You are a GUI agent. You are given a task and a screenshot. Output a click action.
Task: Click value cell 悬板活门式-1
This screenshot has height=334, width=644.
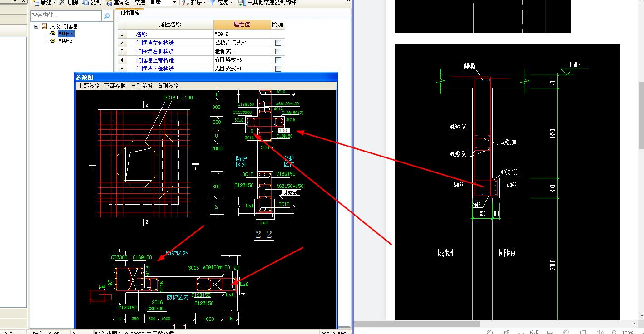[242, 43]
